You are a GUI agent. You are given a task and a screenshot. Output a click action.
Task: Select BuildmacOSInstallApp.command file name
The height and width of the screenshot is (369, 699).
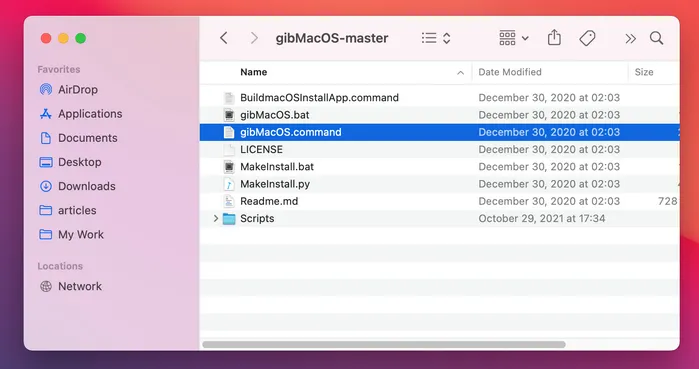319,98
